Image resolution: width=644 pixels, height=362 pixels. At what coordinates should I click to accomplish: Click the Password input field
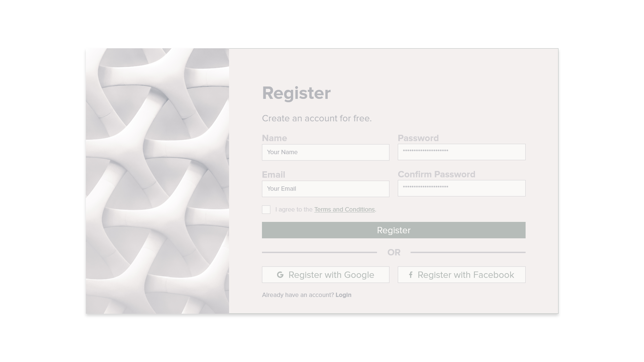coord(461,152)
